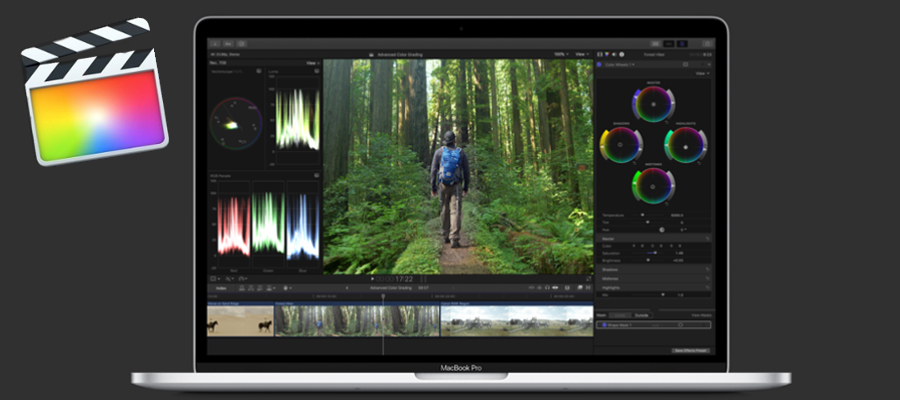Image resolution: width=900 pixels, height=400 pixels.
Task: Select the horse clip in timeline
Action: pyautogui.click(x=240, y=320)
